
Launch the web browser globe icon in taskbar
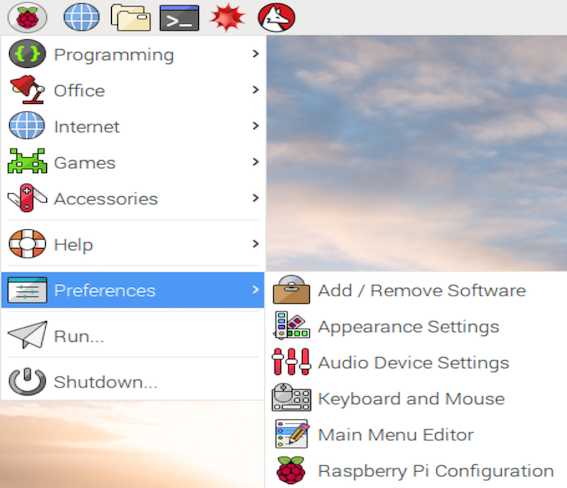(x=81, y=17)
